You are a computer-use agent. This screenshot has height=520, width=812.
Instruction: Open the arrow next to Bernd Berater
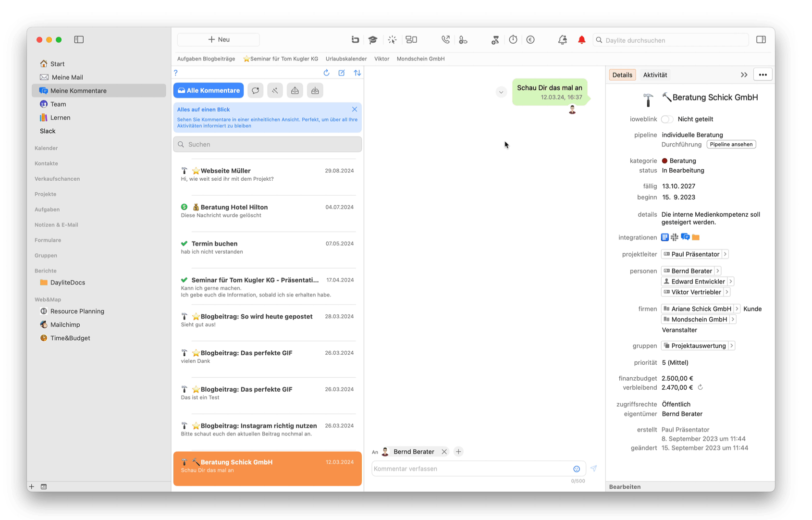pyautogui.click(x=718, y=271)
